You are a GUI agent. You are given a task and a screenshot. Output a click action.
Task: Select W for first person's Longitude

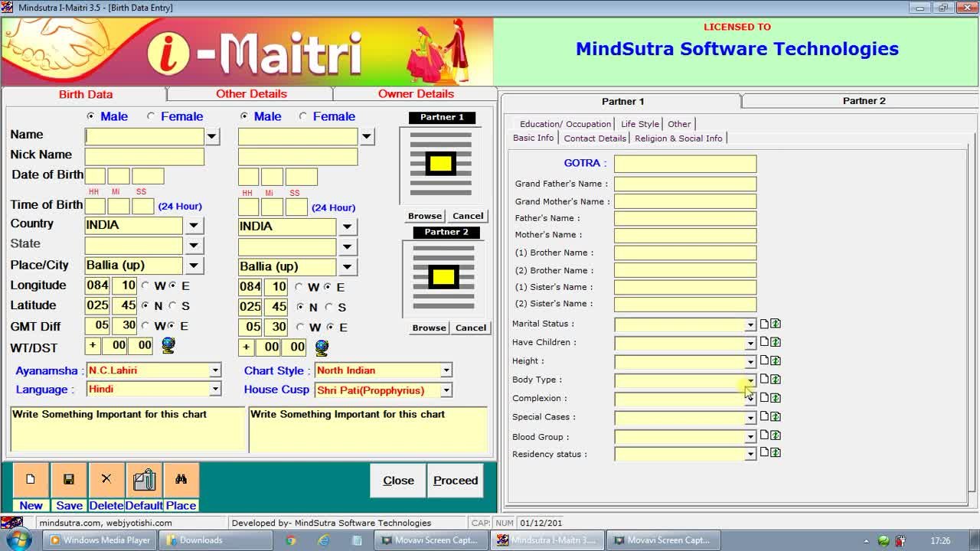145,285
